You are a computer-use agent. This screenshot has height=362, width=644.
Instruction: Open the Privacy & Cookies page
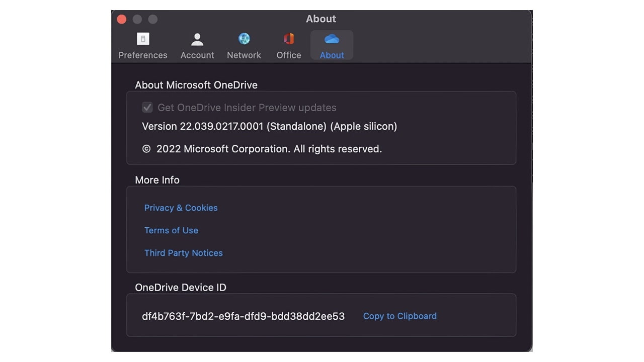[181, 208]
